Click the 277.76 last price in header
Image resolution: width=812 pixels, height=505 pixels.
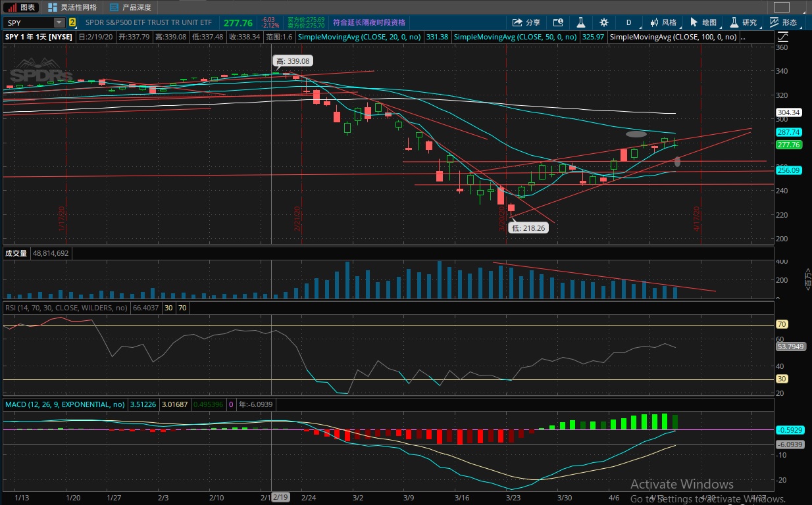pyautogui.click(x=238, y=22)
